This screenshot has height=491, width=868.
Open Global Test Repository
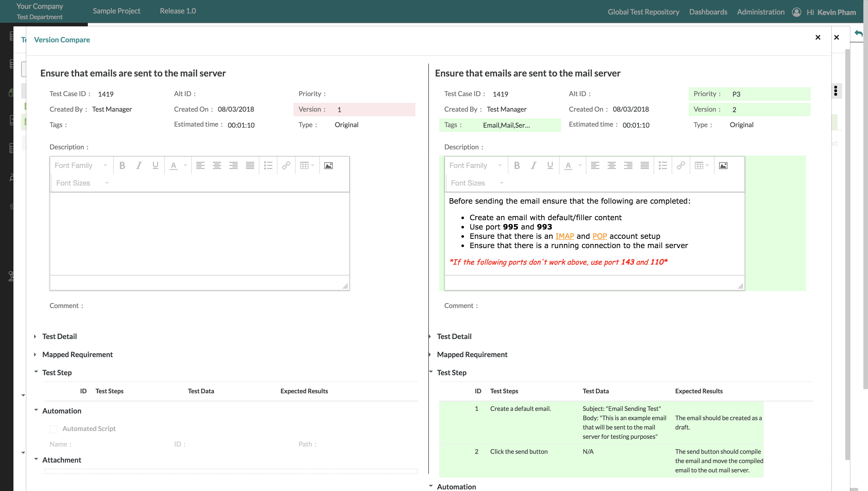pos(643,12)
